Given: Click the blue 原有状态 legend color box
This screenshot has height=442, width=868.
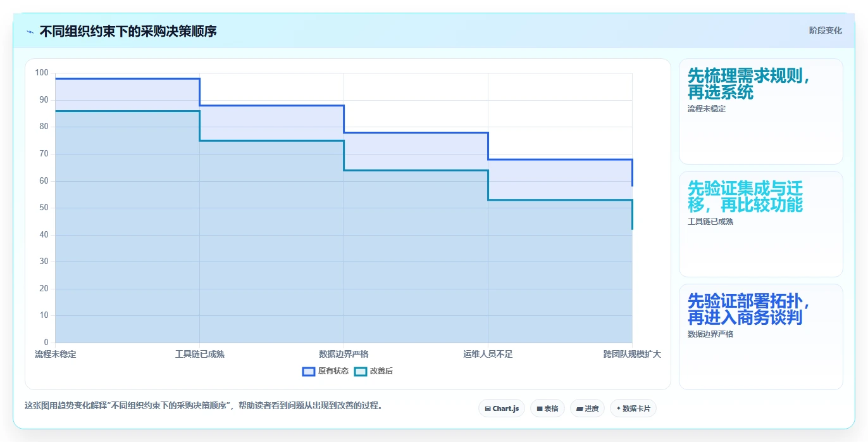Looking at the screenshot, I should (309, 371).
